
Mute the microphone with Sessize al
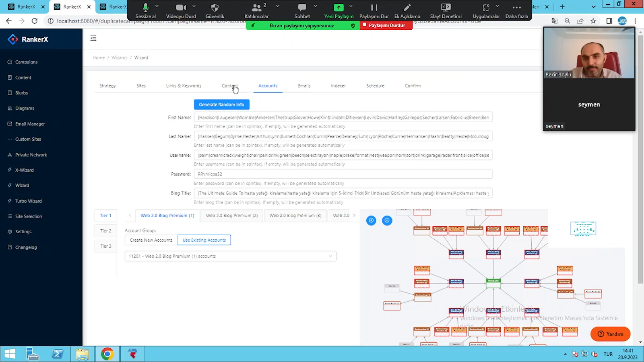pyautogui.click(x=145, y=11)
